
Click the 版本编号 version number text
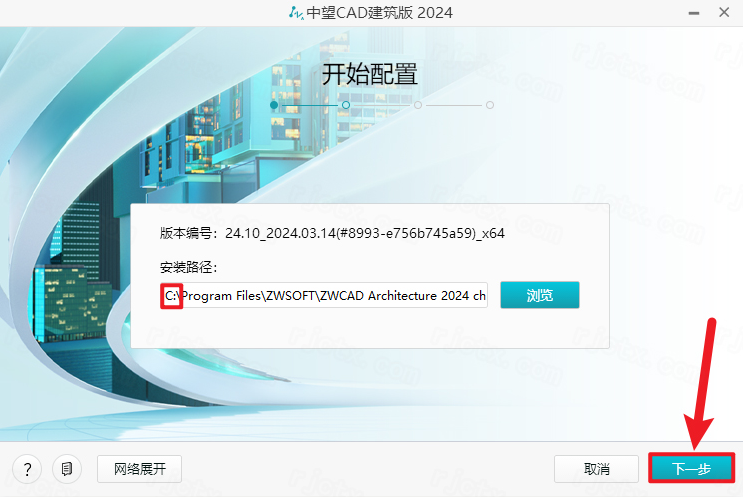(332, 232)
